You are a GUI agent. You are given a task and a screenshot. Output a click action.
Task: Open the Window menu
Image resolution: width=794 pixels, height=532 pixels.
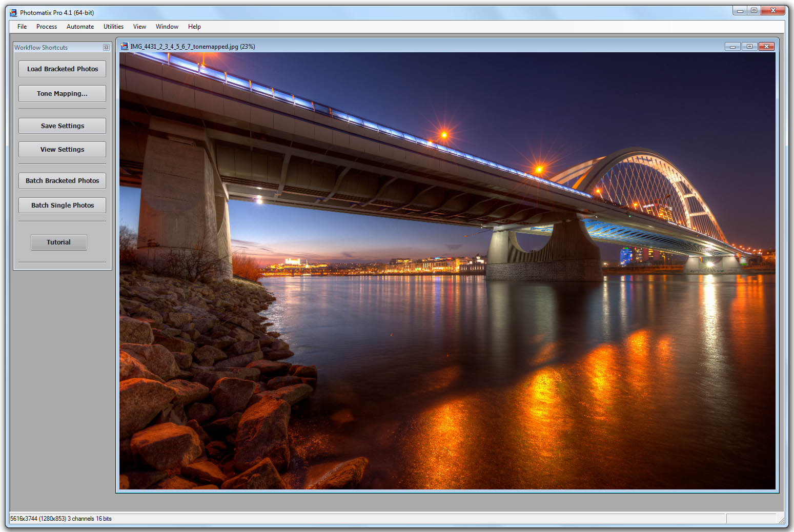167,26
